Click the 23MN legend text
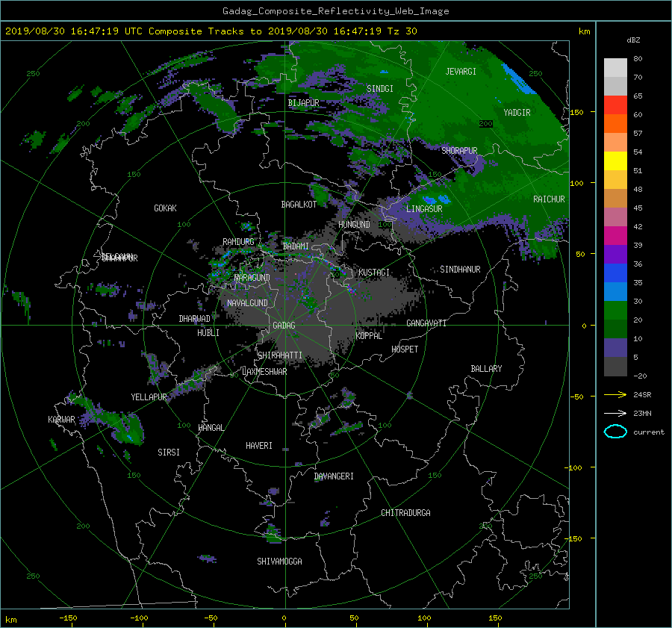This screenshot has height=628, width=672. (x=642, y=414)
